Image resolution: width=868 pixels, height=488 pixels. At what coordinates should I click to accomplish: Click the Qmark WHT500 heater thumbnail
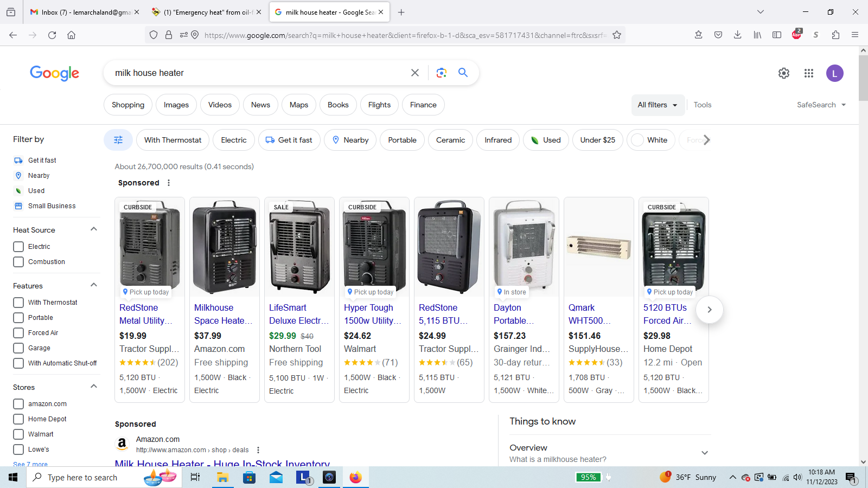(598, 247)
